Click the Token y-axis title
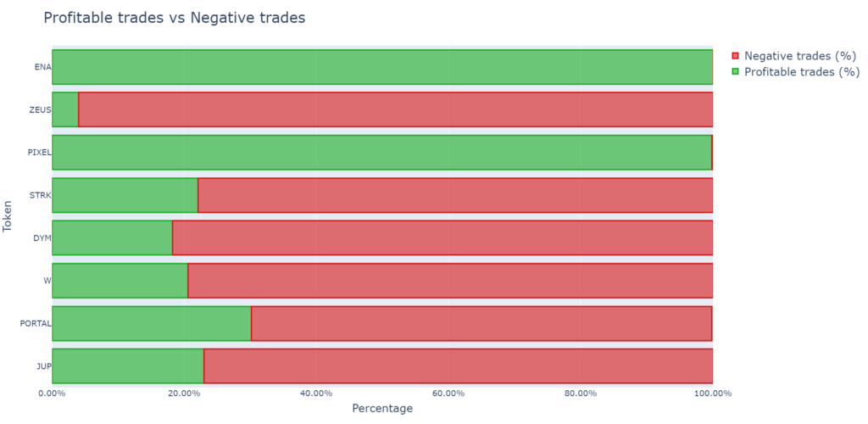868x424 pixels. [8, 216]
